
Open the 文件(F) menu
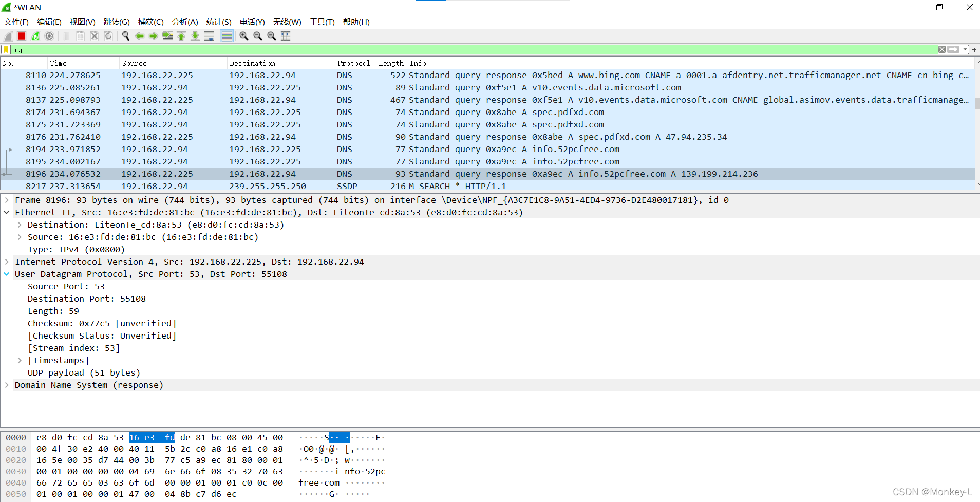click(16, 22)
